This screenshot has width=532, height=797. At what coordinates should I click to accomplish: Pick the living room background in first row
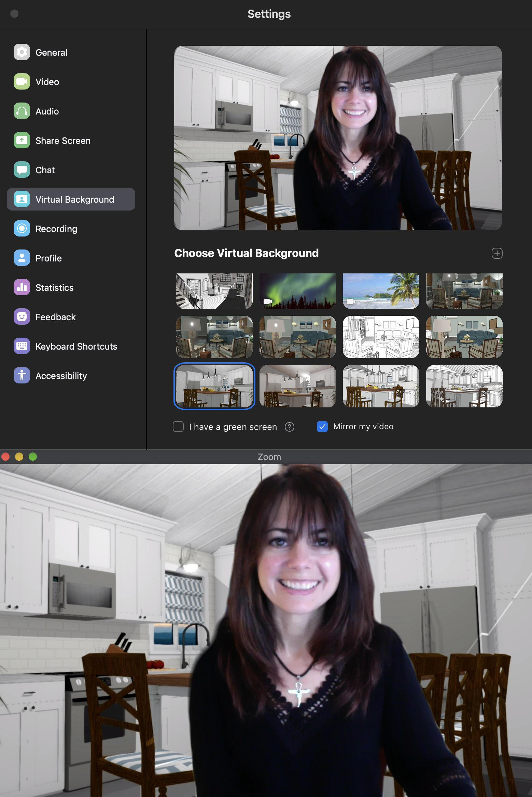pos(464,291)
